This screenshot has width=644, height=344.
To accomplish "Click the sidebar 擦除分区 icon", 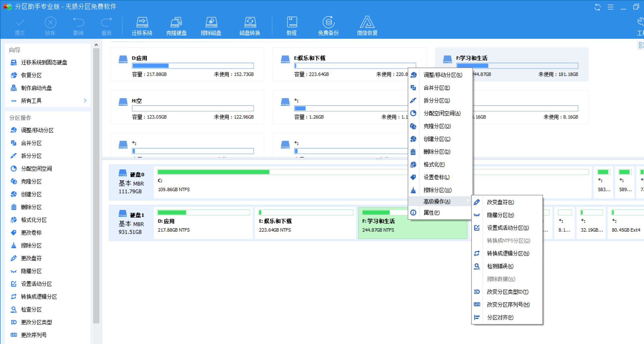I will coord(14,245).
